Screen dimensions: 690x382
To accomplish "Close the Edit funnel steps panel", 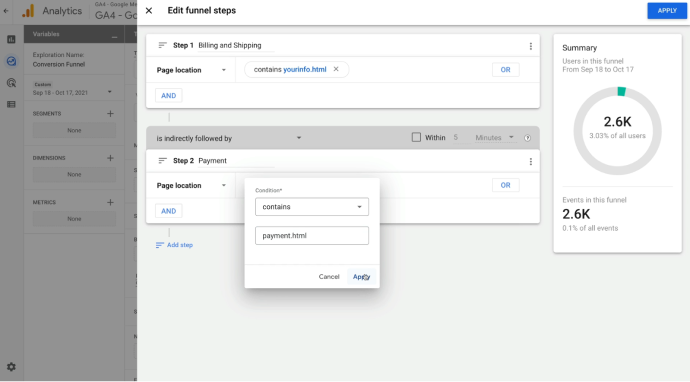I will click(x=149, y=11).
